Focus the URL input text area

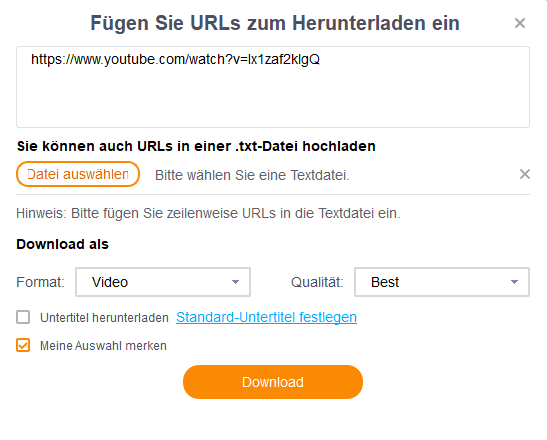(273, 87)
